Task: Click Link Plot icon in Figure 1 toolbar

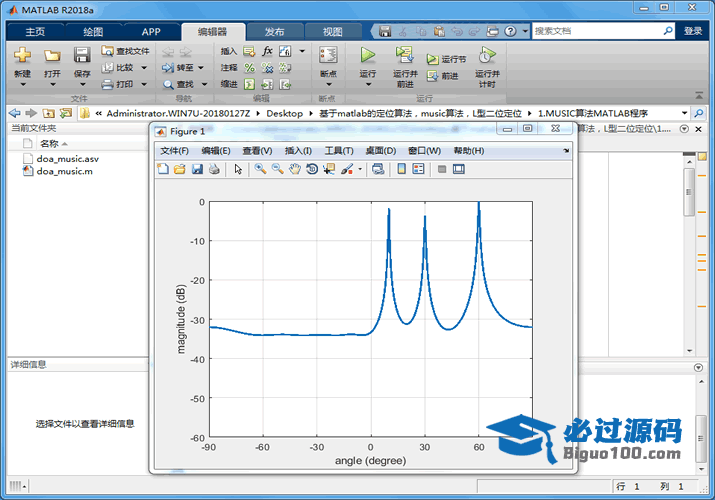Action: click(x=378, y=169)
